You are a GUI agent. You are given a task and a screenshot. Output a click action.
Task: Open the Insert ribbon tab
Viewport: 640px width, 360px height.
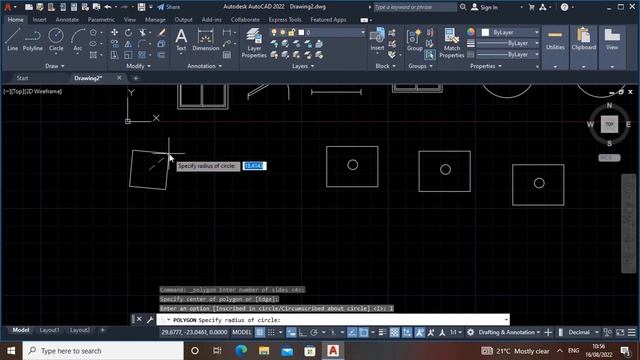pos(39,19)
